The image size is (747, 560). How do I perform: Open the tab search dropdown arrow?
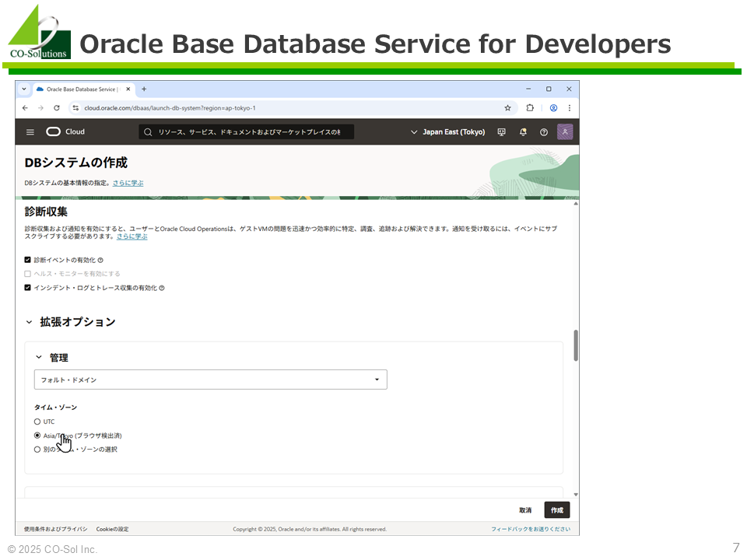tap(24, 89)
